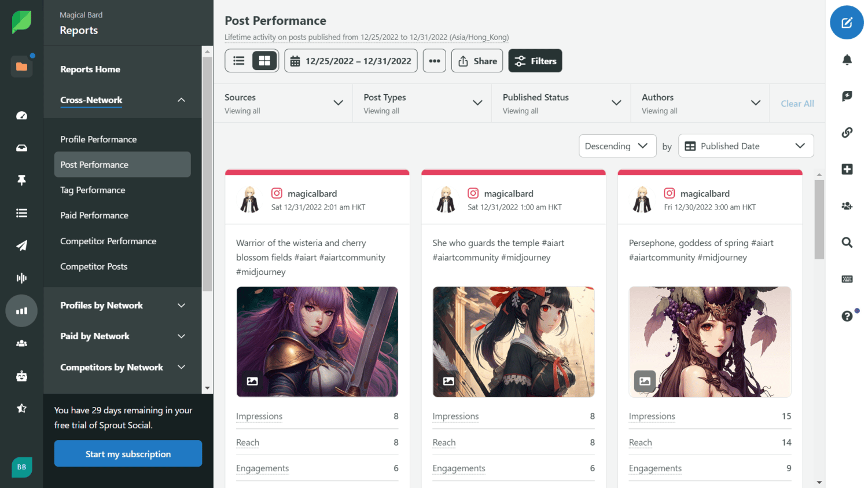The image size is (868, 488).
Task: Open Descending sort order dropdown
Action: point(617,146)
